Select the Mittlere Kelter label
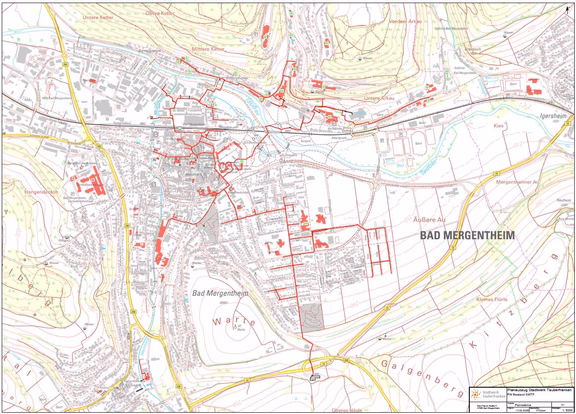Image resolution: width=576 pixels, height=414 pixels. click(x=208, y=49)
